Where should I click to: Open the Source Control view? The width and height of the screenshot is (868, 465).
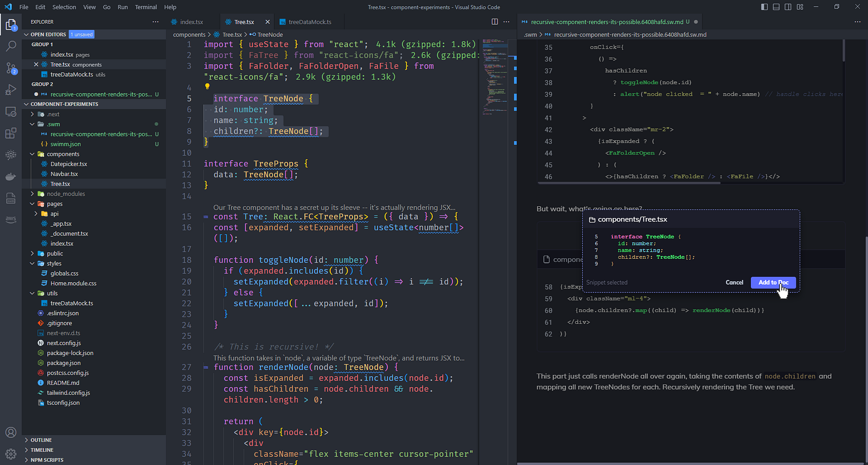[11, 68]
